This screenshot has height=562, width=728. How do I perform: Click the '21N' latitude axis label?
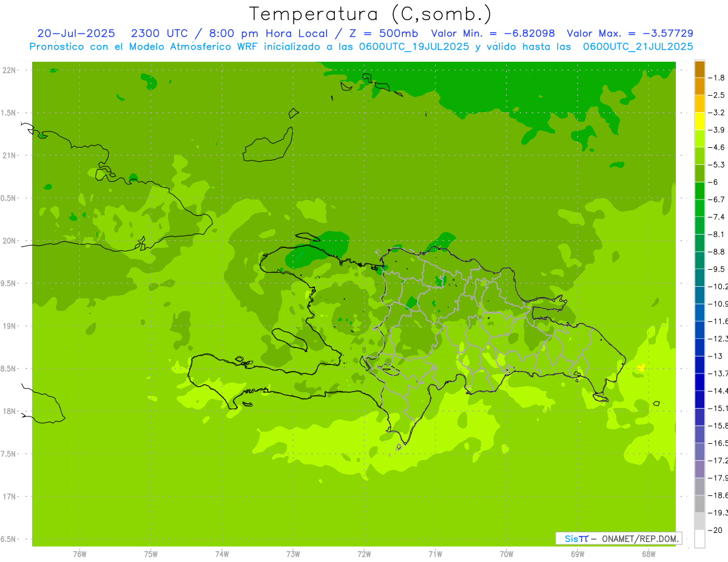click(x=8, y=155)
